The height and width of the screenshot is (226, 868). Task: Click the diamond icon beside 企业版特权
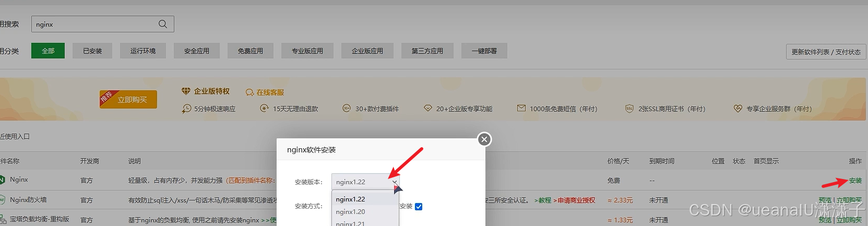point(186,91)
